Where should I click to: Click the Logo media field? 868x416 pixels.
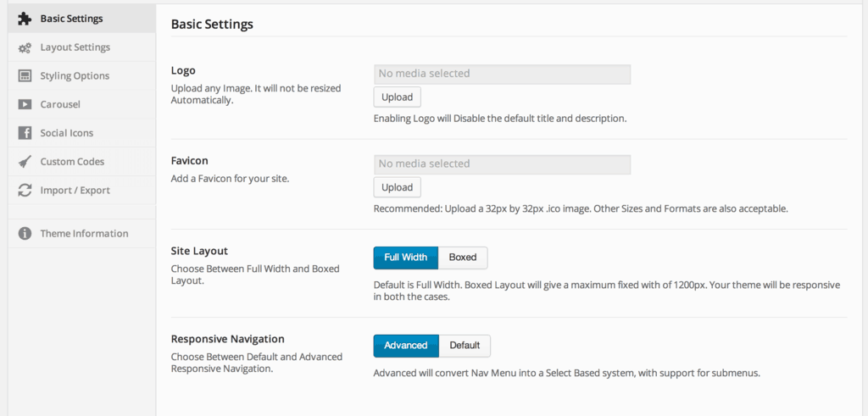click(502, 74)
